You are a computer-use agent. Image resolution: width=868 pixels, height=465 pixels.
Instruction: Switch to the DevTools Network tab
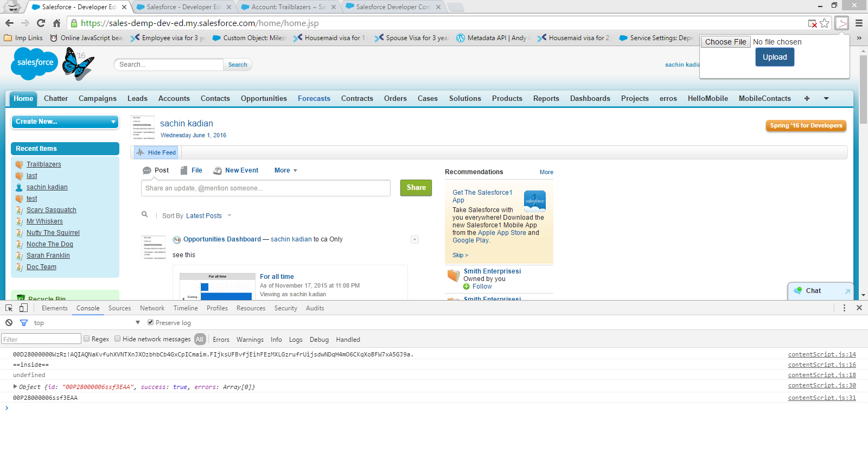point(152,308)
